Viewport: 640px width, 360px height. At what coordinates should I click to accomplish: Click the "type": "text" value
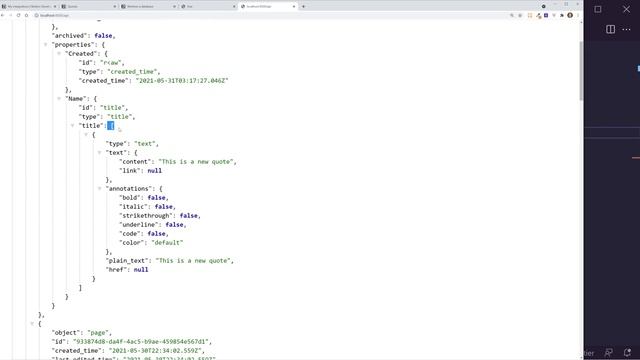click(145, 144)
